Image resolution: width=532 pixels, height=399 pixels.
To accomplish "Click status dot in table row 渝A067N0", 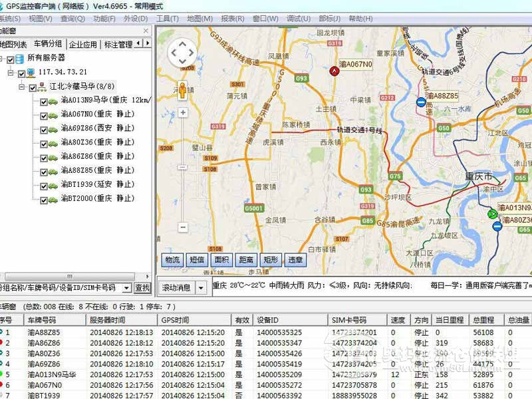I will (x=1, y=384).
